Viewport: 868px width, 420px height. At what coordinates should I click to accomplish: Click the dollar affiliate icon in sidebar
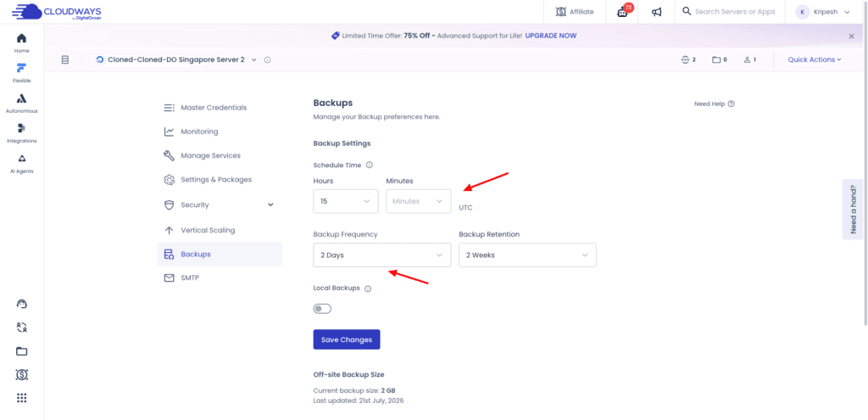(x=21, y=375)
